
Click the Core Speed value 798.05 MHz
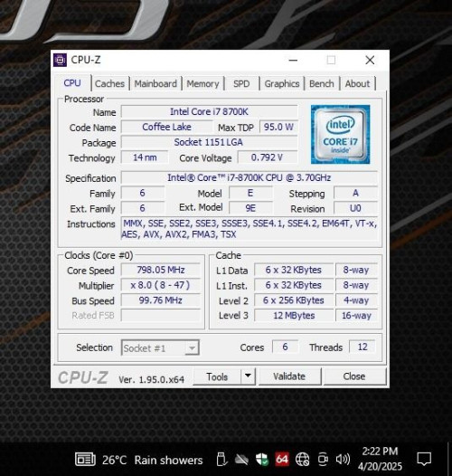click(x=161, y=270)
